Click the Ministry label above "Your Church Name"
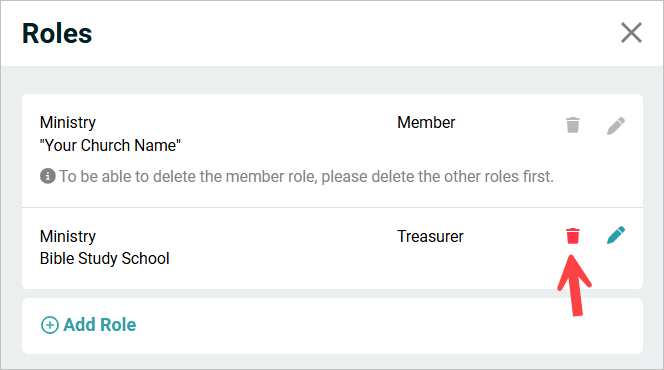664x370 pixels. coord(68,122)
